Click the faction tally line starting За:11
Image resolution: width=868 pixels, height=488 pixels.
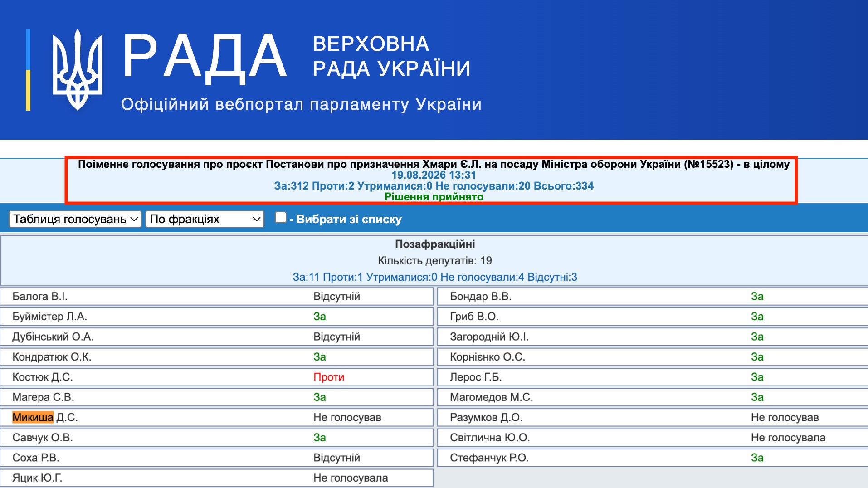(x=435, y=277)
